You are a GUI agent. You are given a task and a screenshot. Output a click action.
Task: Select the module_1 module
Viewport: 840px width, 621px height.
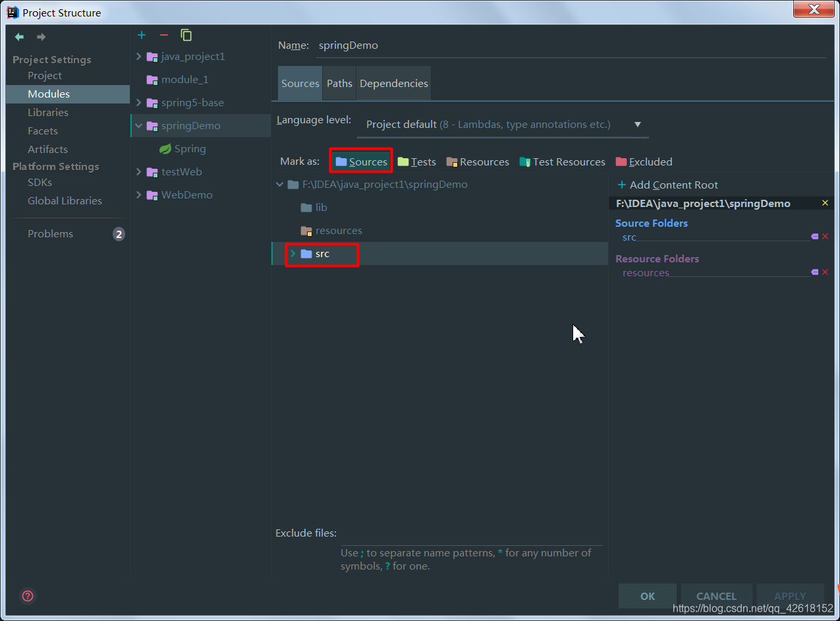click(184, 80)
